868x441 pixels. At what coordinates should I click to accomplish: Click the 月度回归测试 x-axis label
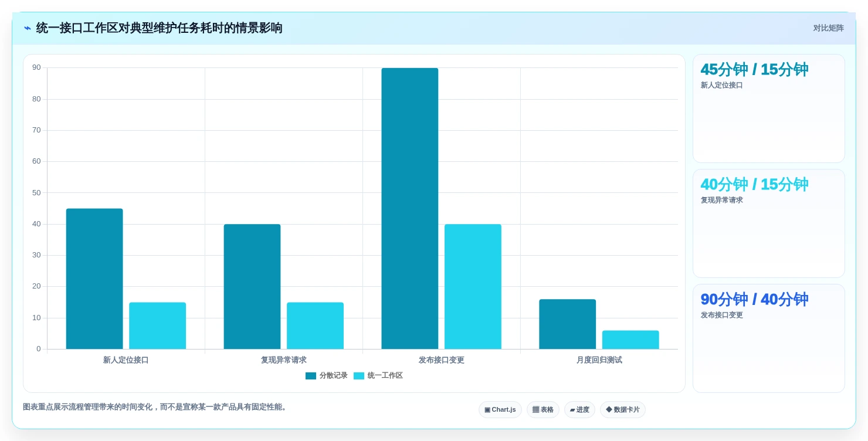coord(599,360)
